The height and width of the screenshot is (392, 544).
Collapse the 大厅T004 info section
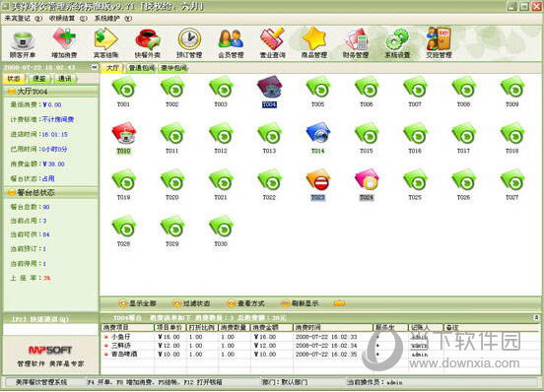(x=50, y=92)
